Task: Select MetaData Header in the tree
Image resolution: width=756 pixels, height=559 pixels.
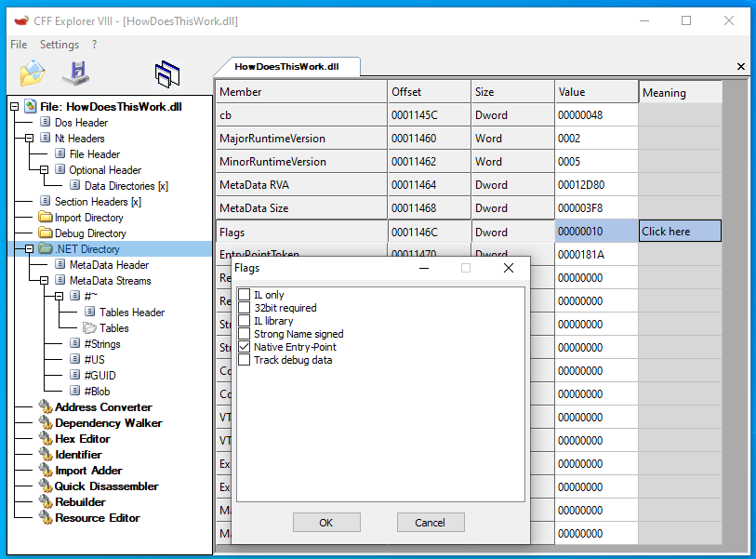Action: [x=109, y=265]
